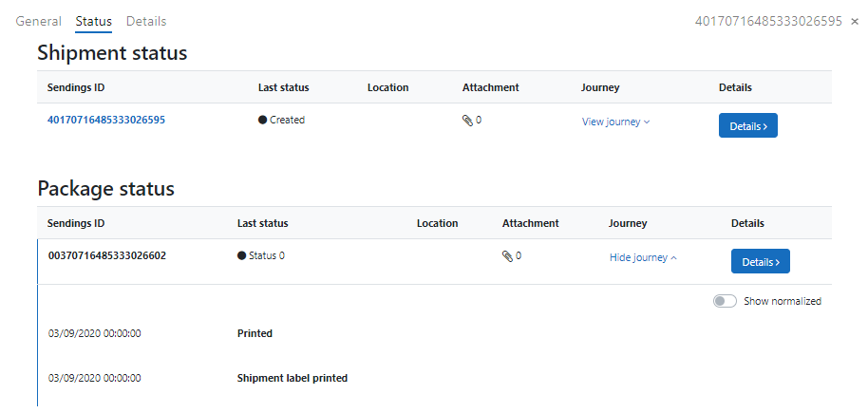Viewport: 868px width, 413px height.
Task: Toggle the Show normalized switch
Action: tap(725, 301)
